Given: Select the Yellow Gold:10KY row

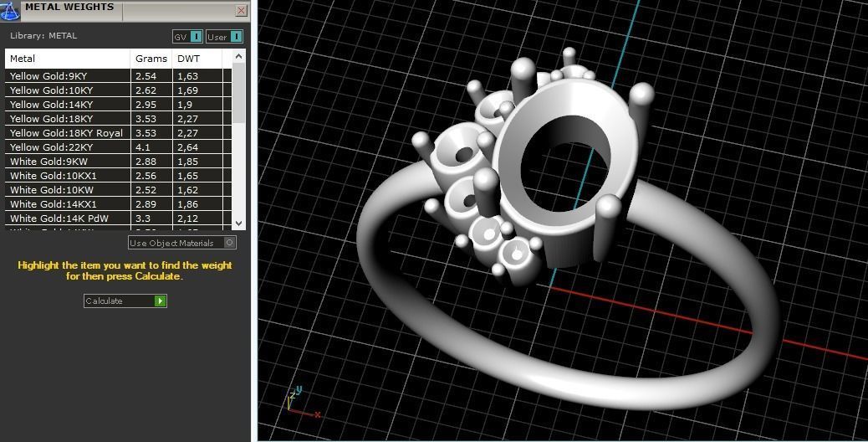Looking at the screenshot, I should (119, 90).
